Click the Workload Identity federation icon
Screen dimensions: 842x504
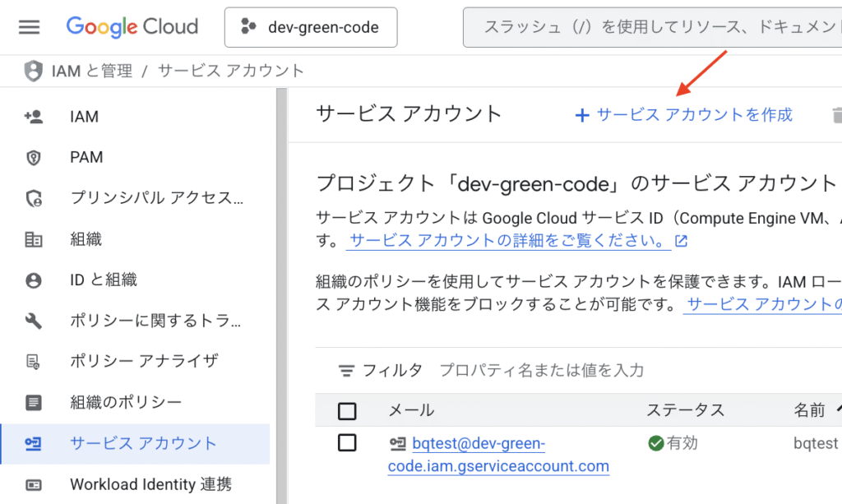[x=34, y=484]
